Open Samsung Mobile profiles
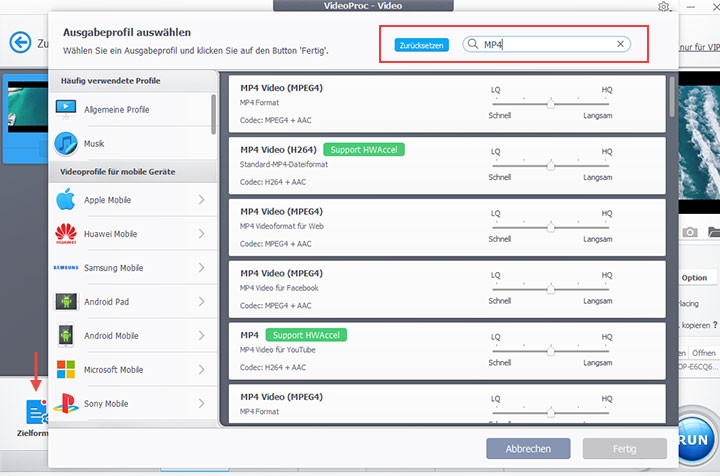Screen dimensions: 720x476 point(132,268)
